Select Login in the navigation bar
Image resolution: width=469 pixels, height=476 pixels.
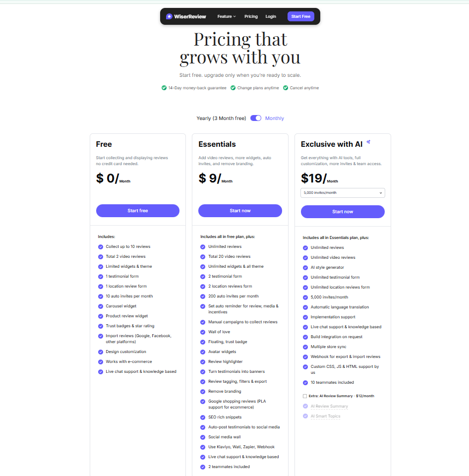tap(271, 16)
